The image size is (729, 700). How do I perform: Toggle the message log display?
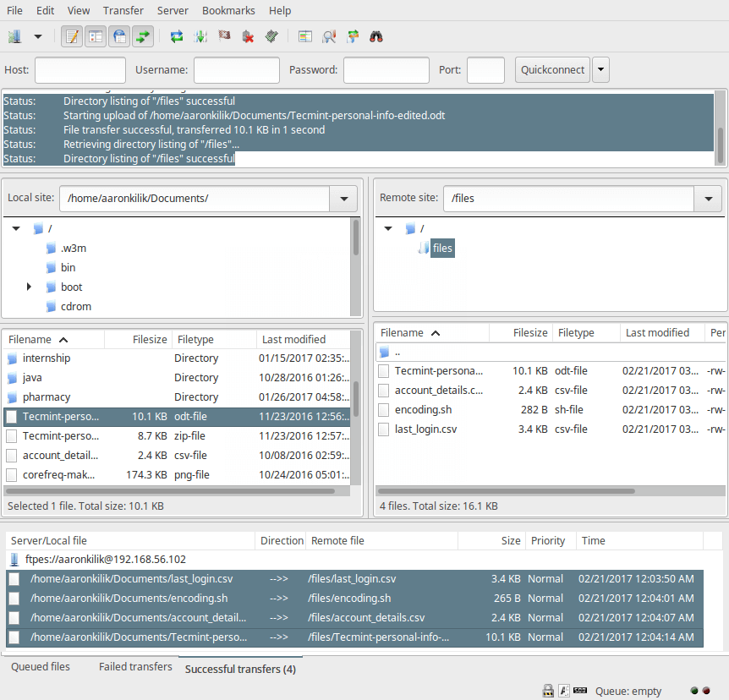[x=72, y=36]
